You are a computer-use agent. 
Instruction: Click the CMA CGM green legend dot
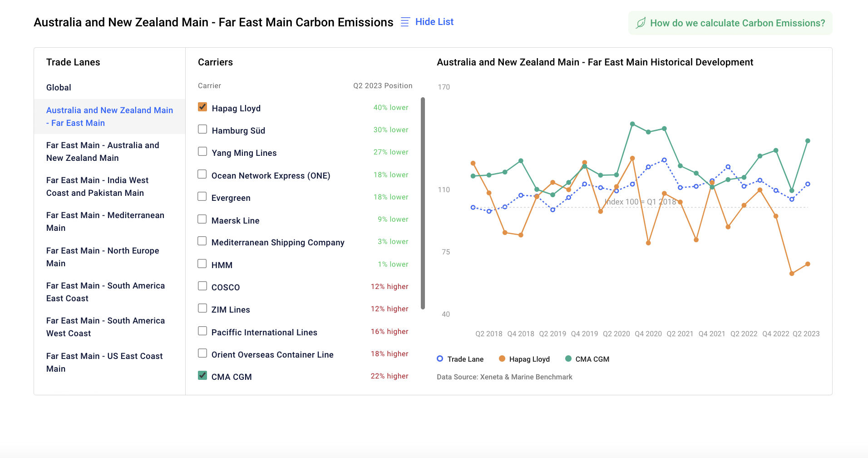568,358
